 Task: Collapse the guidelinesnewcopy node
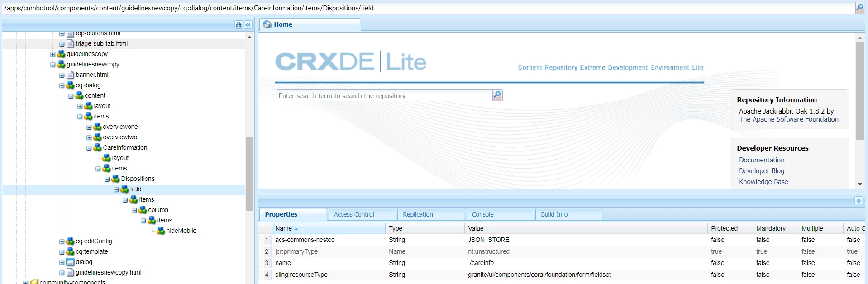pyautogui.click(x=52, y=65)
